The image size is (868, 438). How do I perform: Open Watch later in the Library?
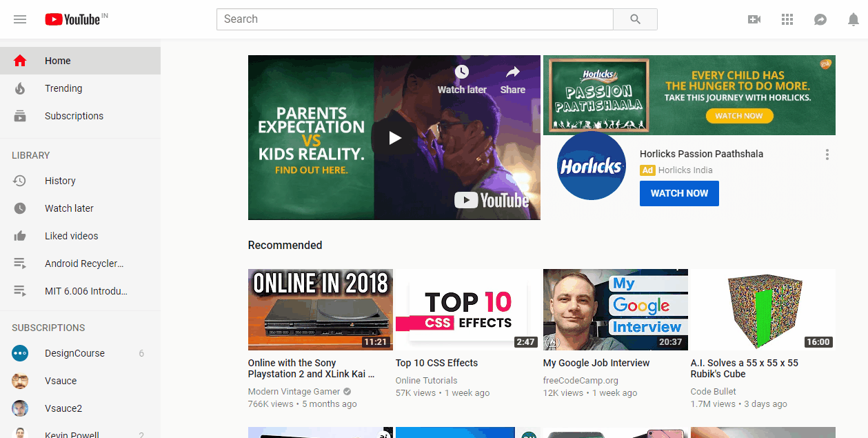click(x=80, y=208)
